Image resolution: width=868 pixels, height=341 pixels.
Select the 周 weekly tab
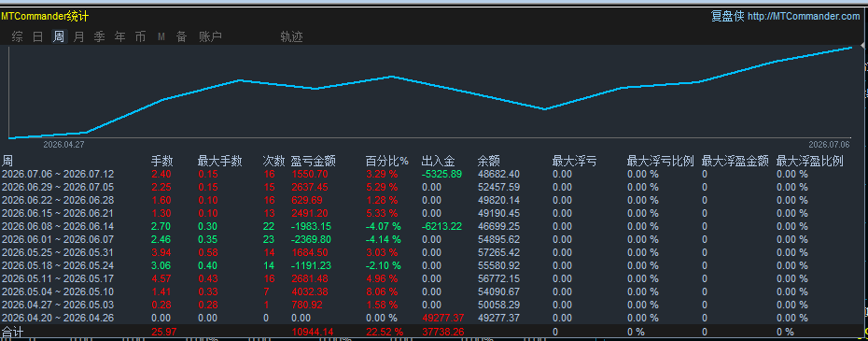[59, 37]
